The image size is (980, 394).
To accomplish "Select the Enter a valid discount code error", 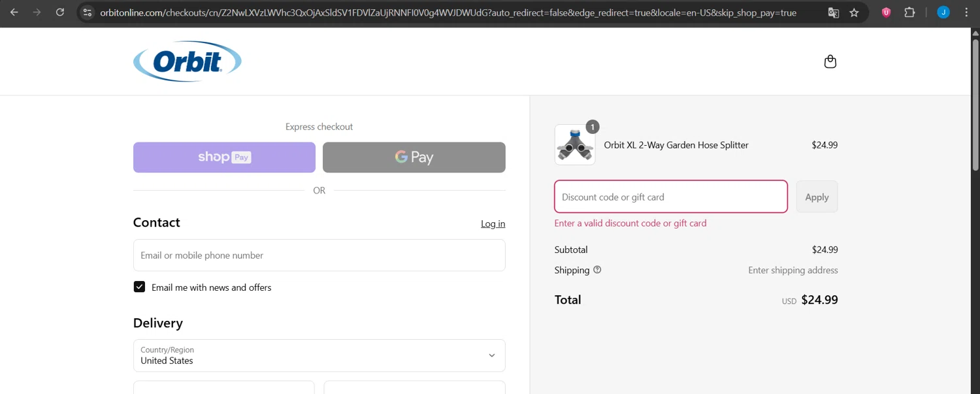I will click(x=630, y=223).
